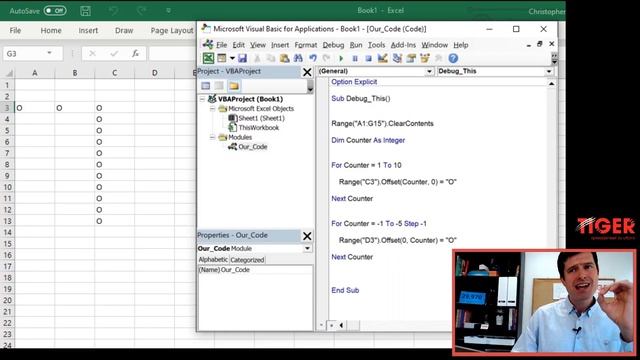This screenshot has width=640, height=360.
Task: Click the Cut icon in VBA toolbar
Action: point(257,58)
